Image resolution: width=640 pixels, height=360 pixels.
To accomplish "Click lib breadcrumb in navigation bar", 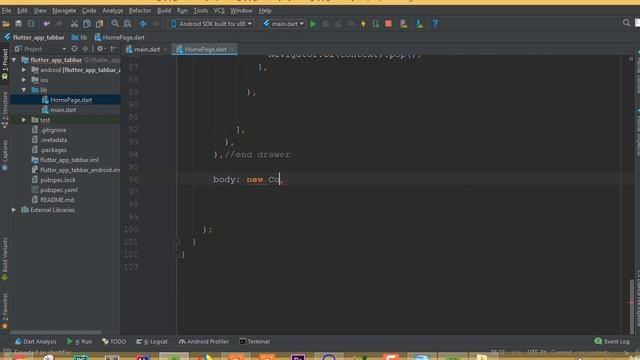I will (x=80, y=38).
